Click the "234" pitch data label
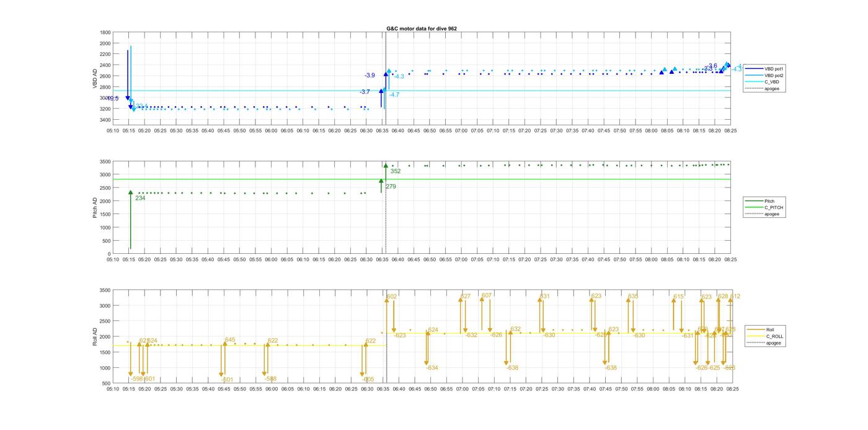The height and width of the screenshot is (430, 868). pos(140,198)
